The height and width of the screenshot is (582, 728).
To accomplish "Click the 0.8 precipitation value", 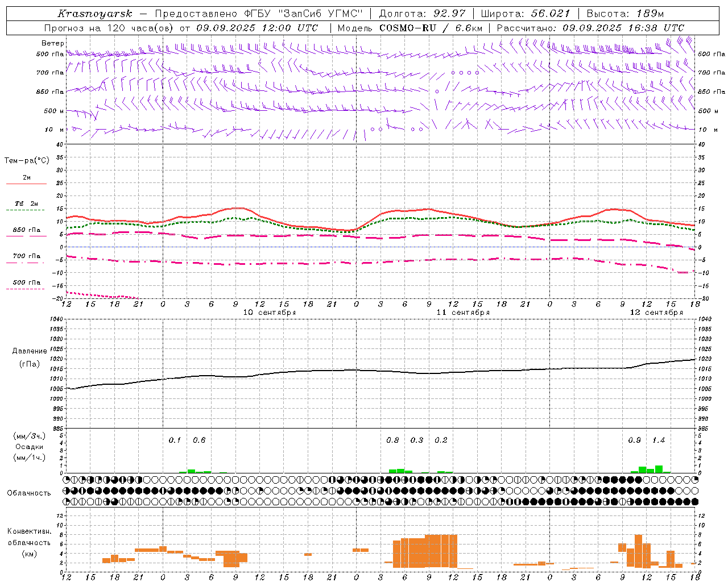I will pyautogui.click(x=392, y=440).
